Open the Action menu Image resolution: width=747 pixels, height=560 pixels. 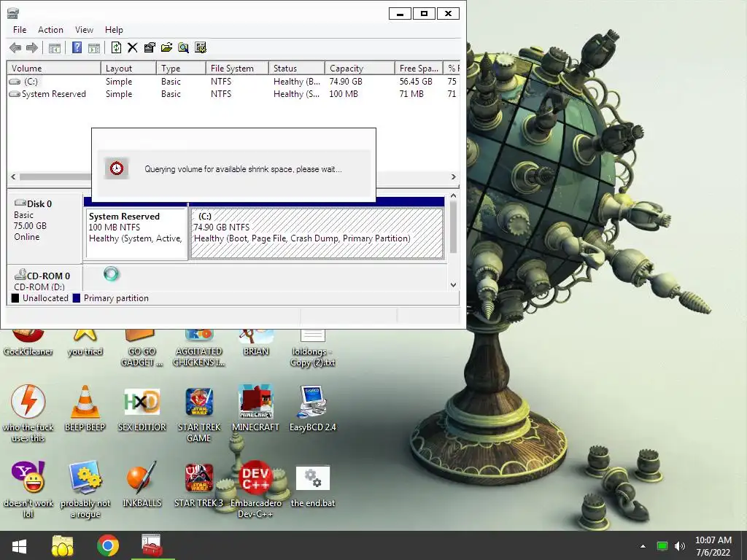(50, 29)
